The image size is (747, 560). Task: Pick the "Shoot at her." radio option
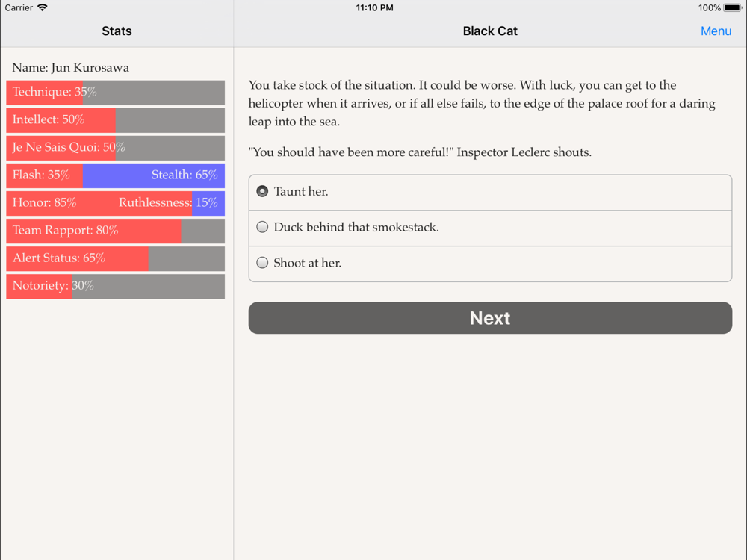(262, 263)
